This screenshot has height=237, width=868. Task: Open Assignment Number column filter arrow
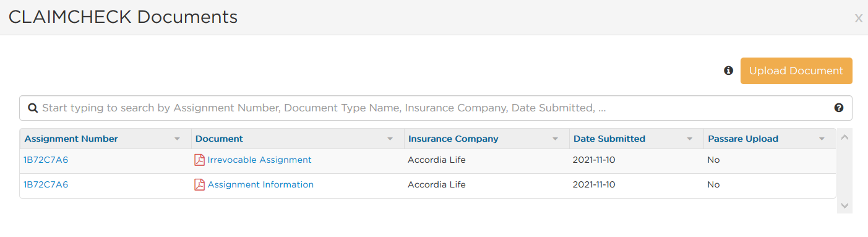178,139
